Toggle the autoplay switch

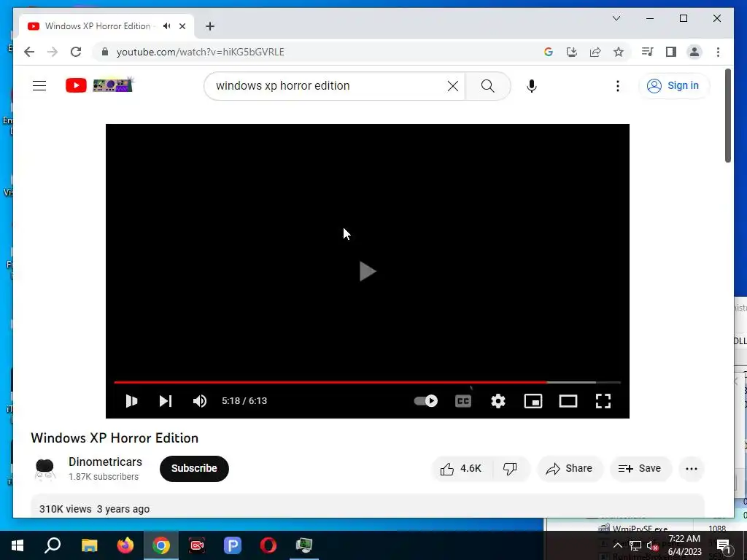tap(425, 401)
